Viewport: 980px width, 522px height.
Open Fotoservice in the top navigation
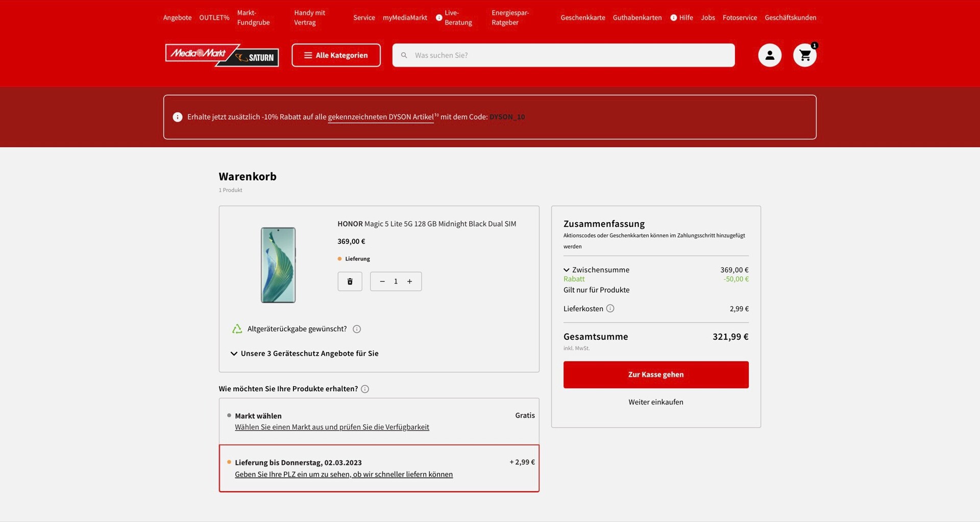point(740,17)
